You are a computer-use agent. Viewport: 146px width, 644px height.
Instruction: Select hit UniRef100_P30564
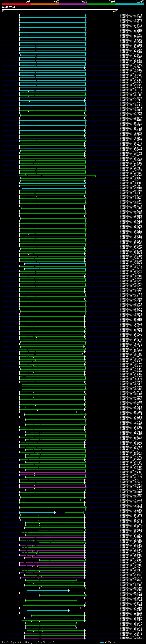[131, 42]
